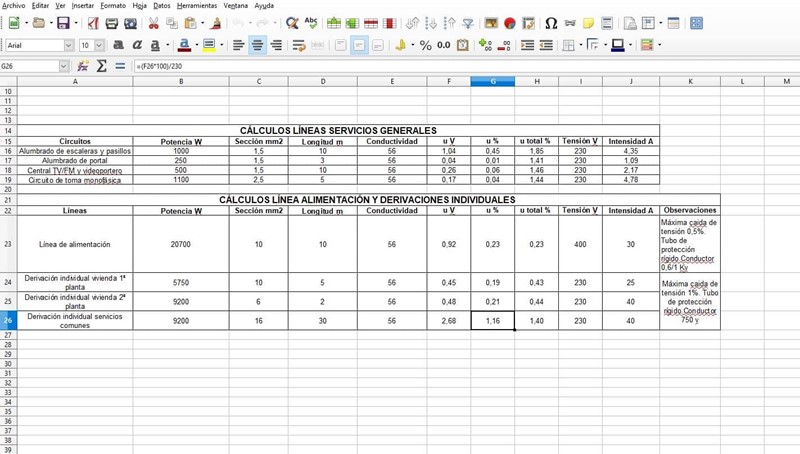Cut selection with scissors icon
Screen dimensions: 800x454
(154, 23)
